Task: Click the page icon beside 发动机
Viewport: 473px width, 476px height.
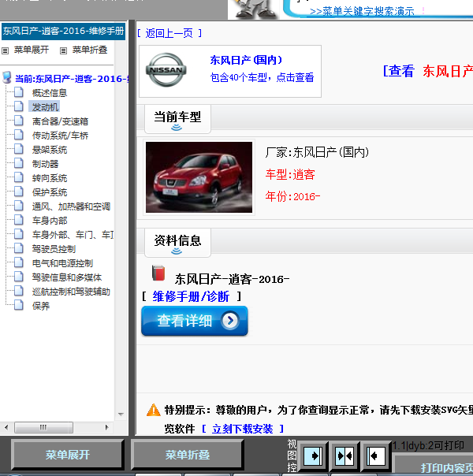Action: point(18,106)
